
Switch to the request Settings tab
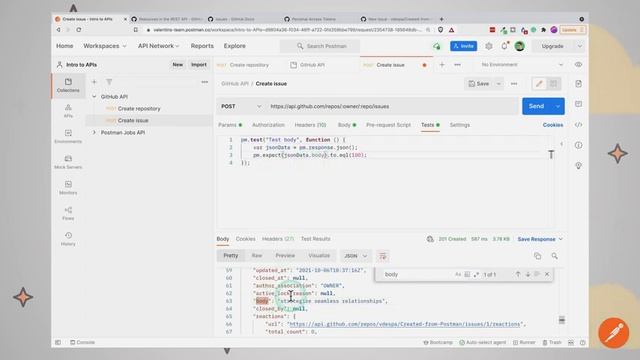point(460,125)
